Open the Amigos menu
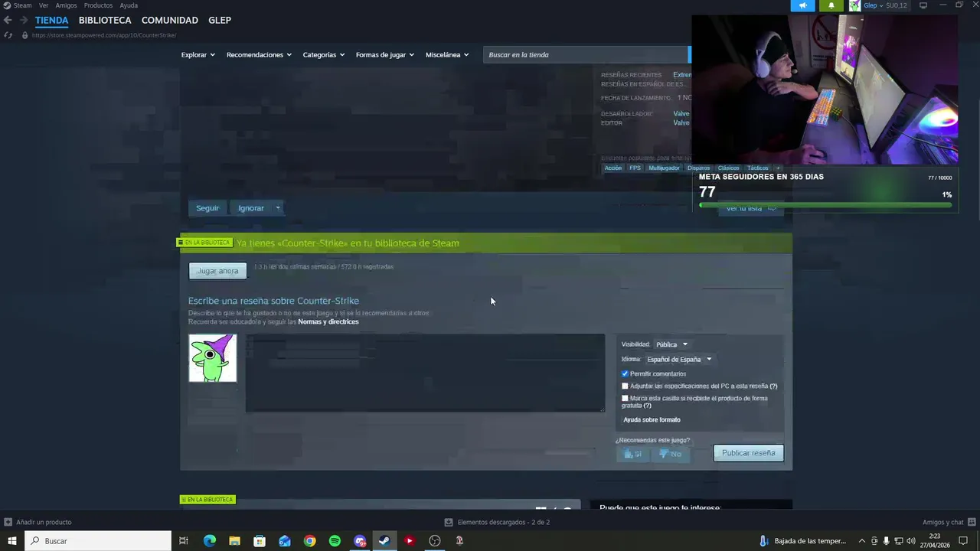This screenshot has height=551, width=980. click(66, 5)
